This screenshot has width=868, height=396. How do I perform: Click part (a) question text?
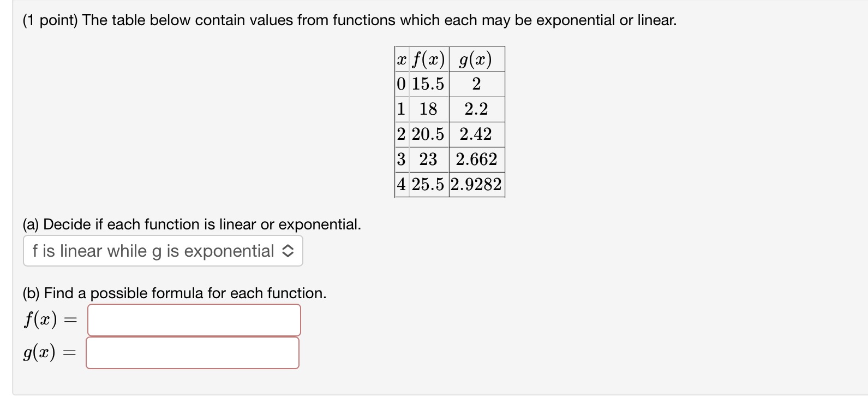191,224
